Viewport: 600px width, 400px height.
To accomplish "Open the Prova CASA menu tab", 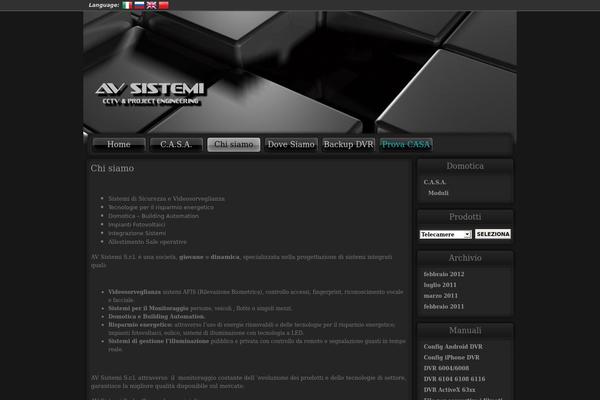I will click(x=406, y=145).
